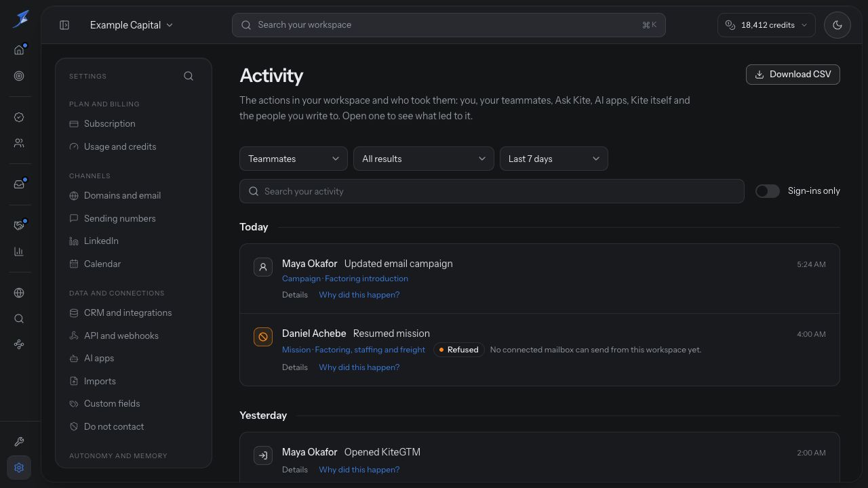
Task: Click the Daniel Achebe name
Action: 314,333
